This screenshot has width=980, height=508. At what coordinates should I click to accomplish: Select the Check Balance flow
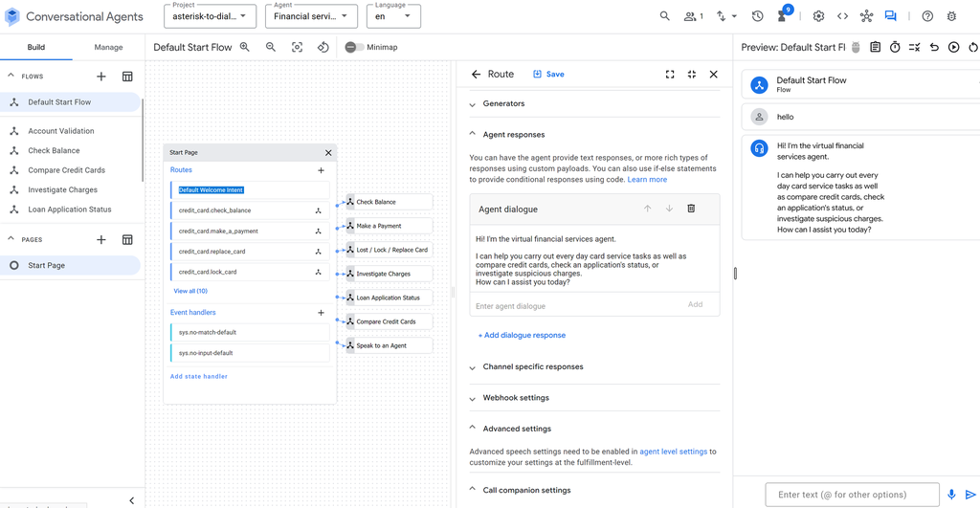54,150
